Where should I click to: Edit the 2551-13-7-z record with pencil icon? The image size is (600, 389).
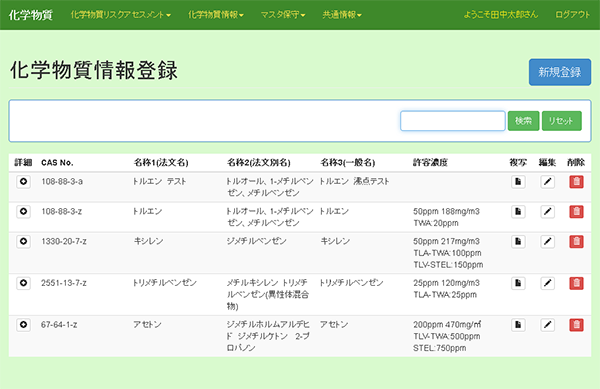548,283
